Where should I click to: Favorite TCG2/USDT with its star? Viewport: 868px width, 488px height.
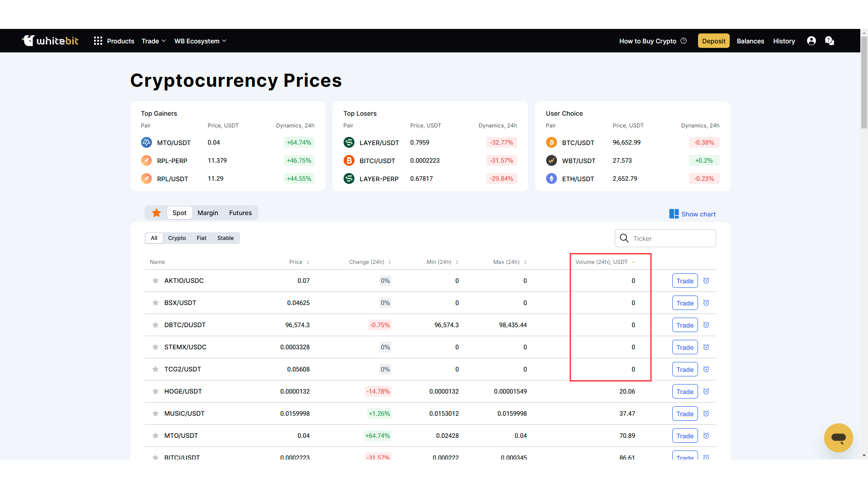pos(156,369)
